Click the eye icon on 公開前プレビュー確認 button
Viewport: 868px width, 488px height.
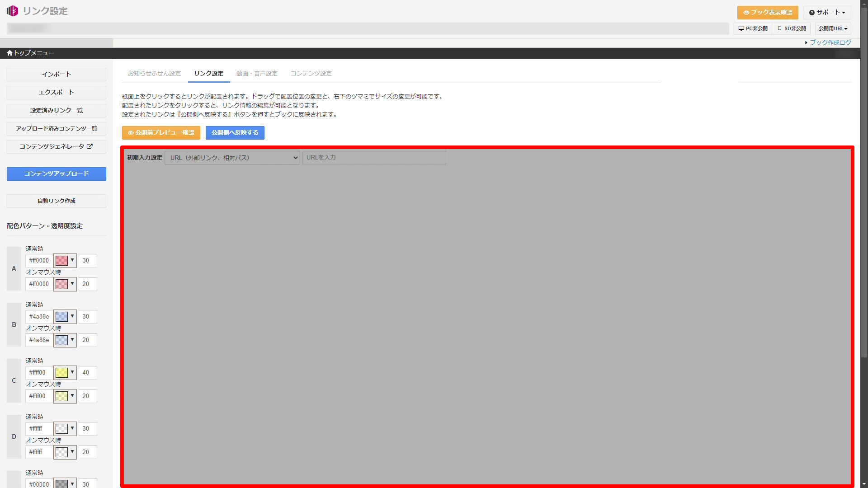click(131, 133)
